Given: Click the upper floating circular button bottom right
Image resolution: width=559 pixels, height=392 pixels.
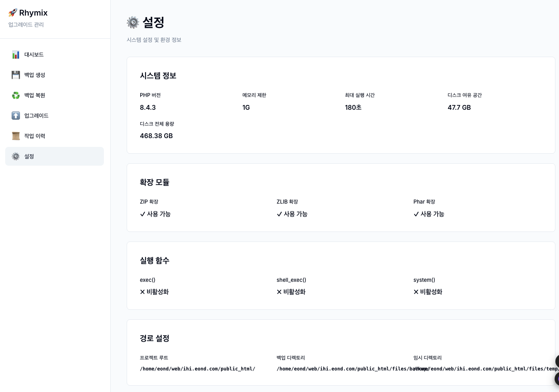Looking at the screenshot, I should click(557, 361).
